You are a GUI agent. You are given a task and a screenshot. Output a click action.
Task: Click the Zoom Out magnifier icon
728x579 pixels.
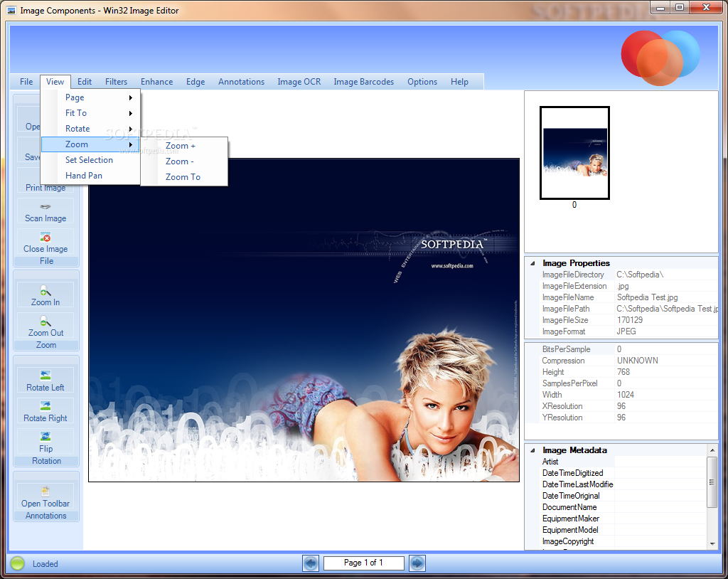point(45,321)
